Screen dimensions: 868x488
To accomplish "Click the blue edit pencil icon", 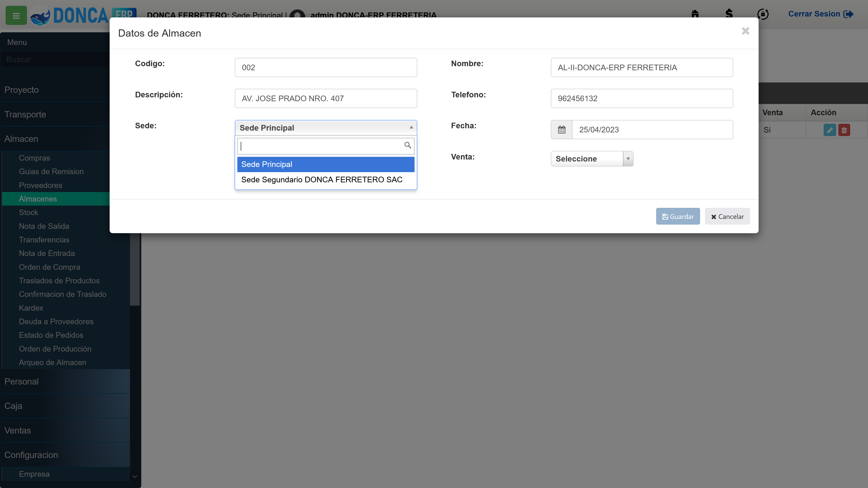I will (830, 130).
